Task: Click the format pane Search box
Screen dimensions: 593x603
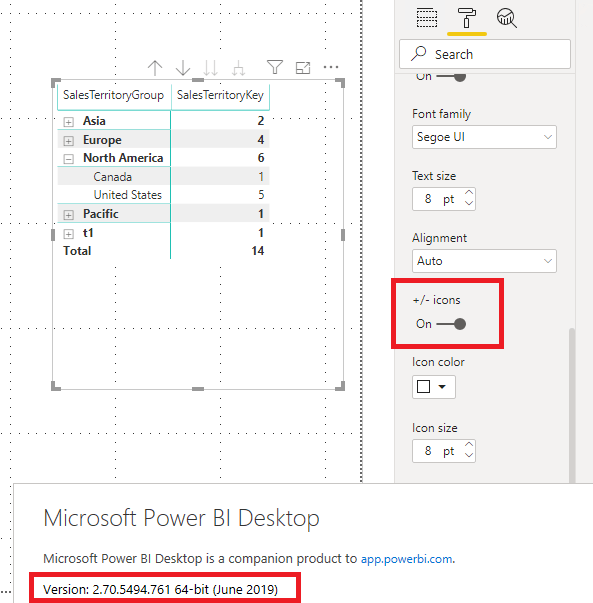Action: [485, 54]
